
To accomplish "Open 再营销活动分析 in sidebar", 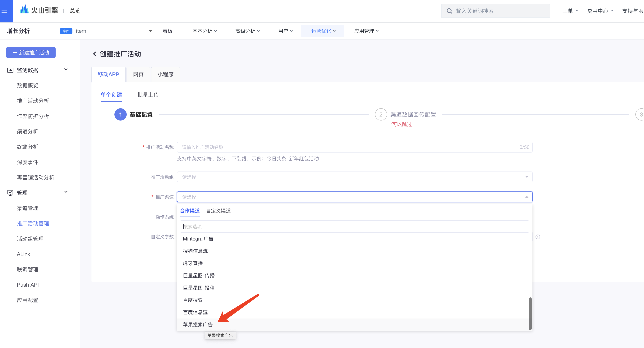I will (35, 177).
